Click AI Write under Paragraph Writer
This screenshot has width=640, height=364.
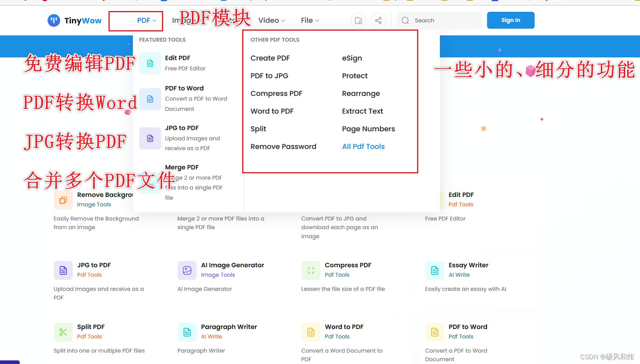click(211, 336)
